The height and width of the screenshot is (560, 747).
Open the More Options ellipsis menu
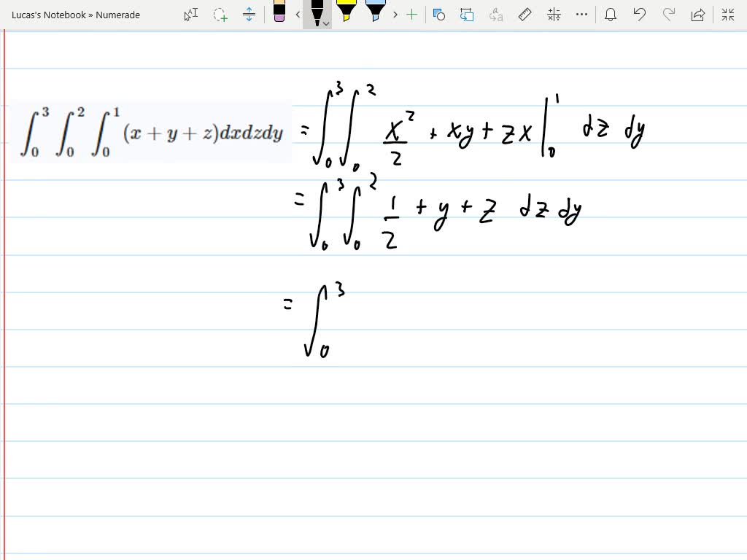(581, 15)
